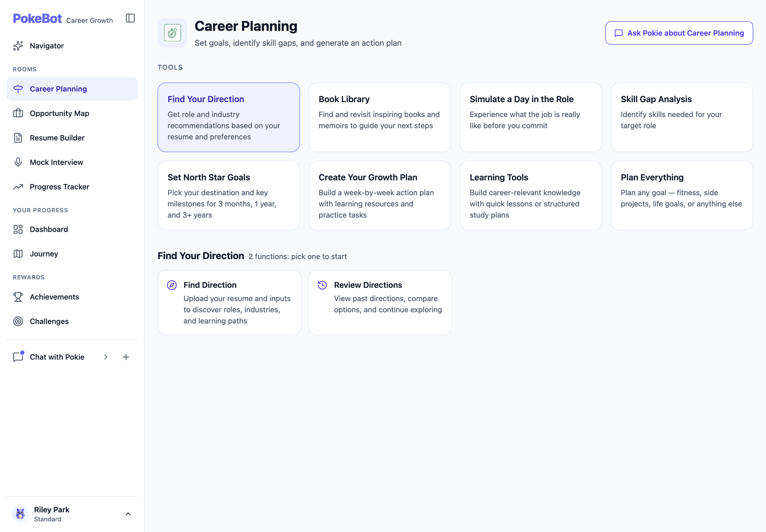Go to the Resume Builder room
The width and height of the screenshot is (766, 532).
72,138
